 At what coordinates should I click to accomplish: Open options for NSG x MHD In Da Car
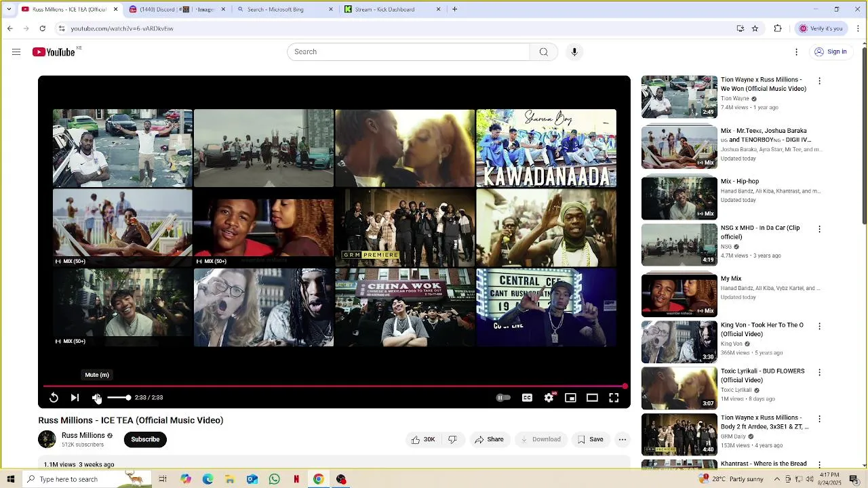[x=819, y=229]
